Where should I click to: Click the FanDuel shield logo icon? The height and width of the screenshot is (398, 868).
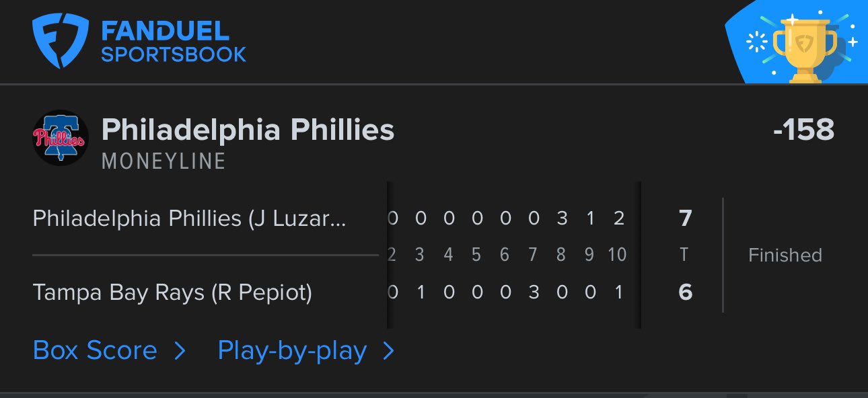click(61, 42)
